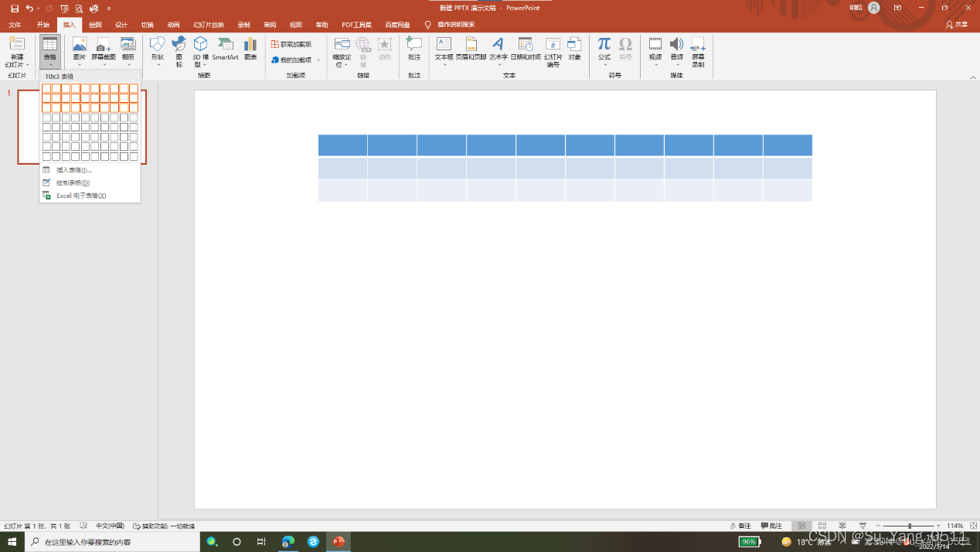This screenshot has height=552, width=980.
Task: Expand the 我的加载项 dropdown arrow
Action: [318, 60]
